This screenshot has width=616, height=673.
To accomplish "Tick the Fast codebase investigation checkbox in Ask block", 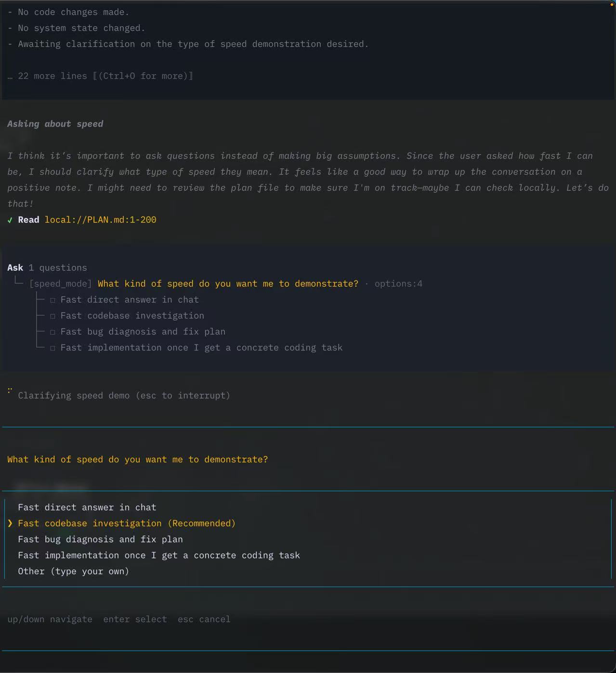I will pos(52,316).
